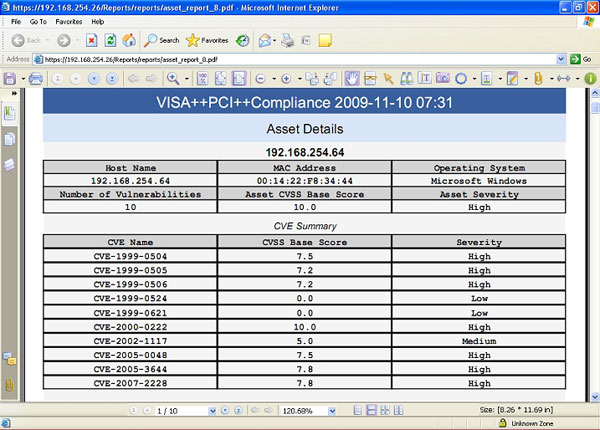Select the Zoom magnifier tool
The image size is (600, 430).
coord(173,79)
